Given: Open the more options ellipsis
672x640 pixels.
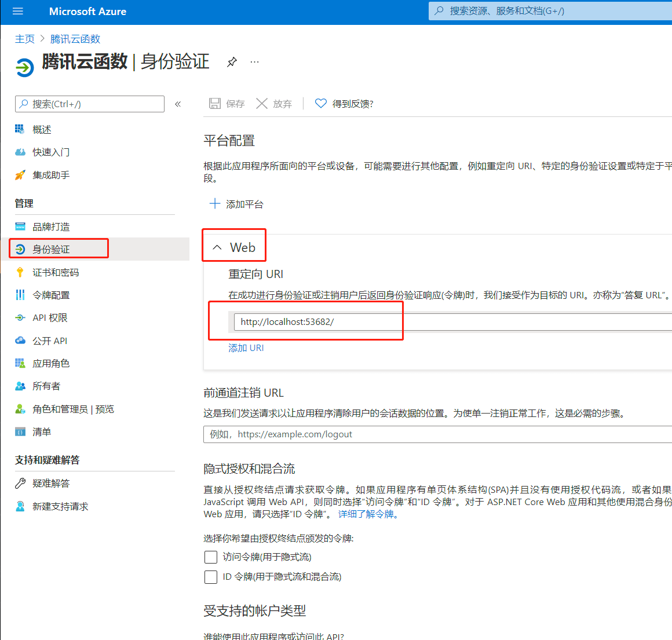Looking at the screenshot, I should [254, 62].
